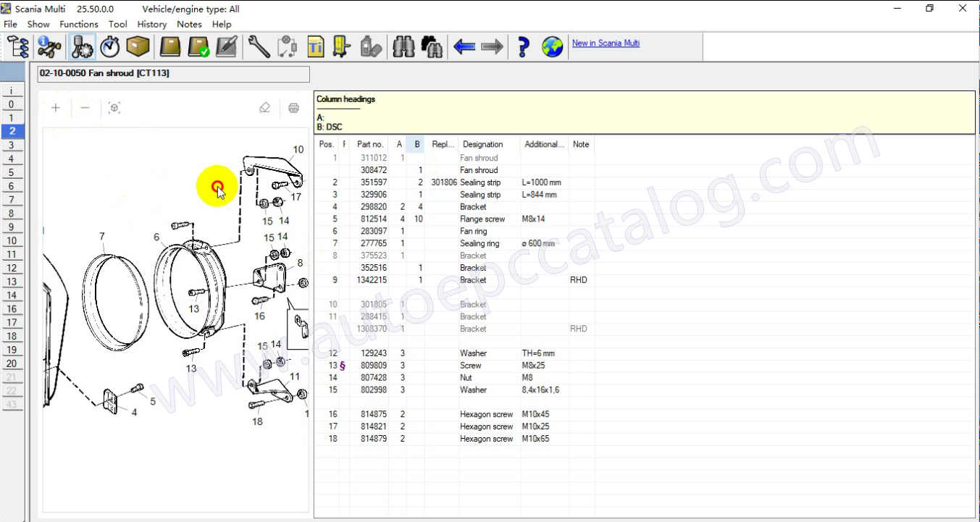Open the book with green checkmark icon
Screen dimensions: 980x522
pyautogui.click(x=198, y=47)
